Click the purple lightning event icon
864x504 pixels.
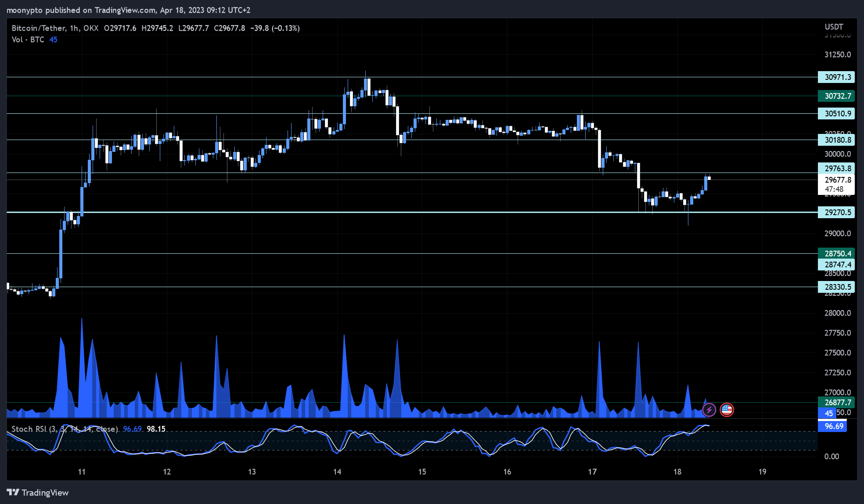709,410
